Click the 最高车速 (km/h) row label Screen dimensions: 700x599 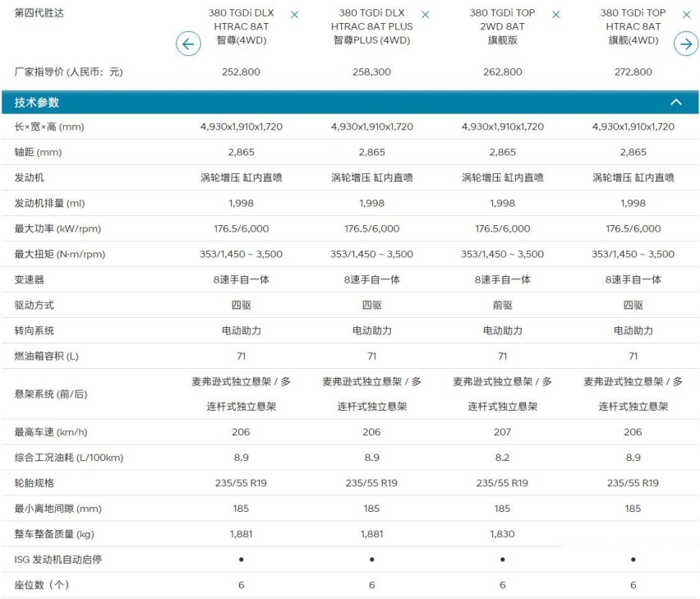tap(51, 432)
